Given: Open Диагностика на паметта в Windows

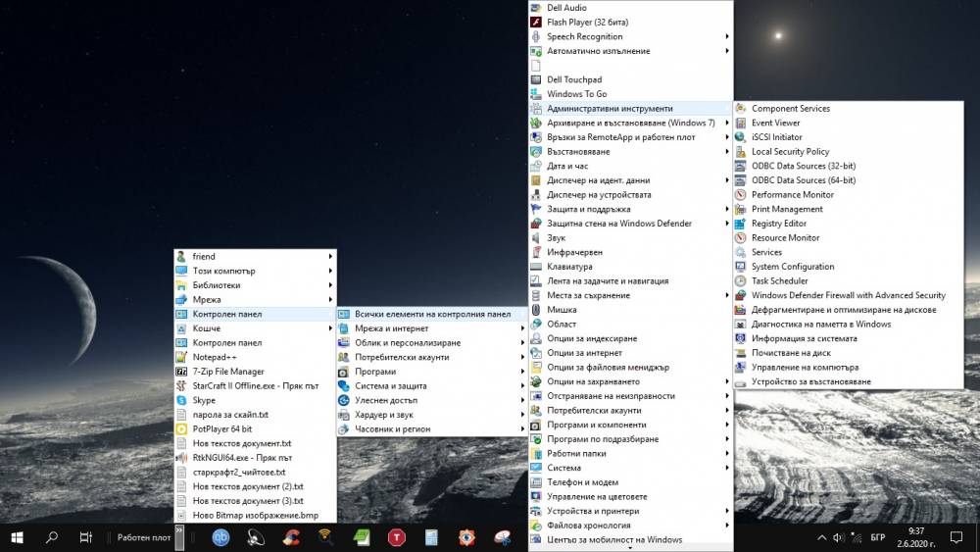Looking at the screenshot, I should [820, 324].
